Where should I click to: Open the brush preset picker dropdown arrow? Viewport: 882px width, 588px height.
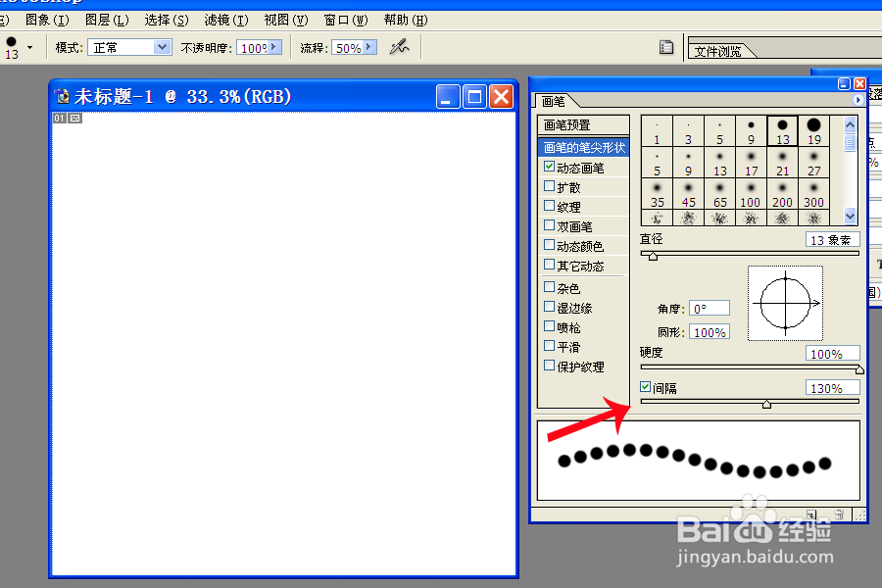pos(29,48)
